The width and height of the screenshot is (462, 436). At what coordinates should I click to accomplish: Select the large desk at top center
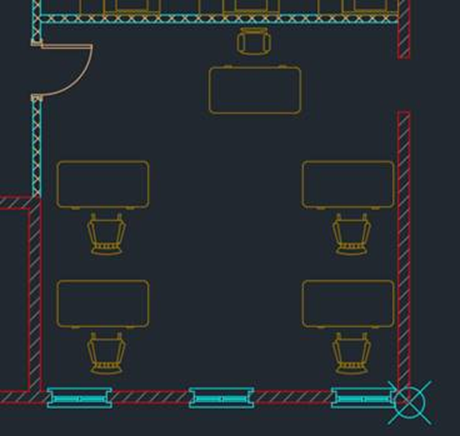(255, 90)
